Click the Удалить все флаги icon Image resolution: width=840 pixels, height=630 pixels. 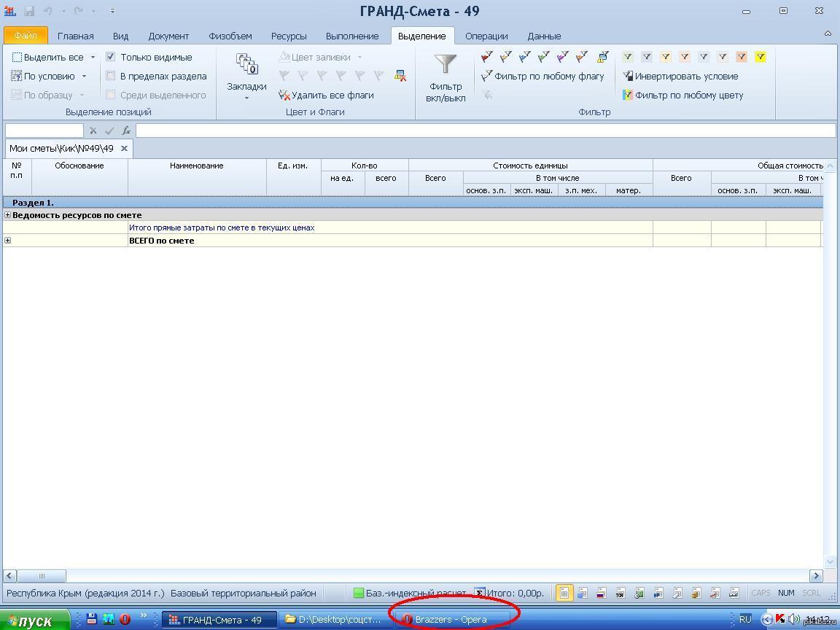284,95
